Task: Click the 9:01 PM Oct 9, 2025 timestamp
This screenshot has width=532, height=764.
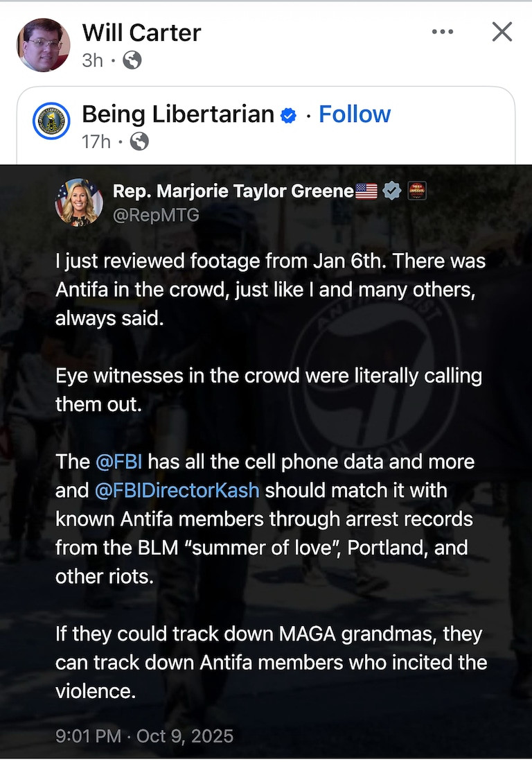Action: tap(144, 736)
